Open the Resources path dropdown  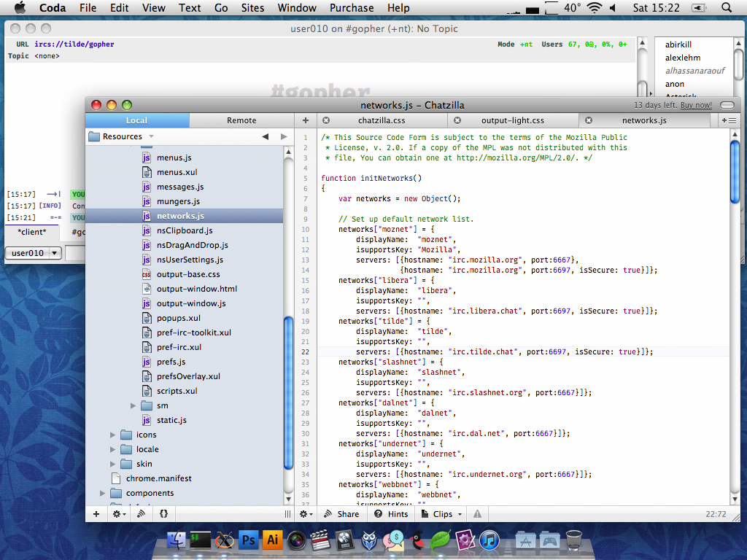click(123, 136)
